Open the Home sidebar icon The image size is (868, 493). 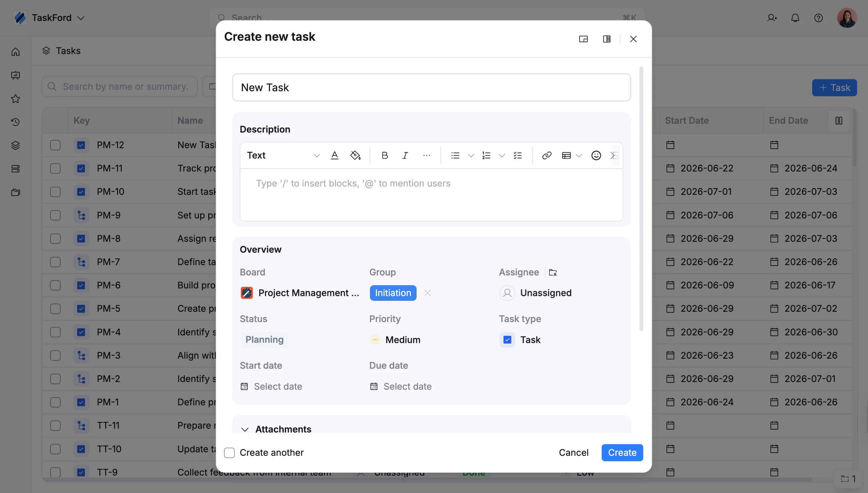click(16, 52)
